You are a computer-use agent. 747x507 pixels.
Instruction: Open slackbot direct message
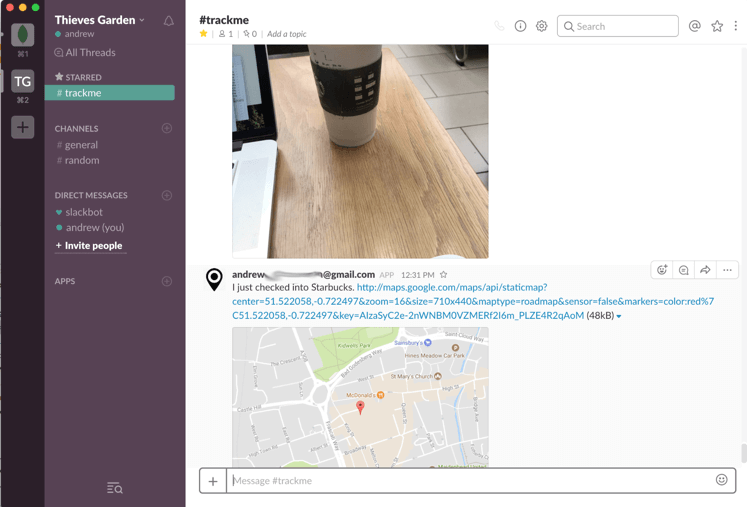[x=79, y=212]
